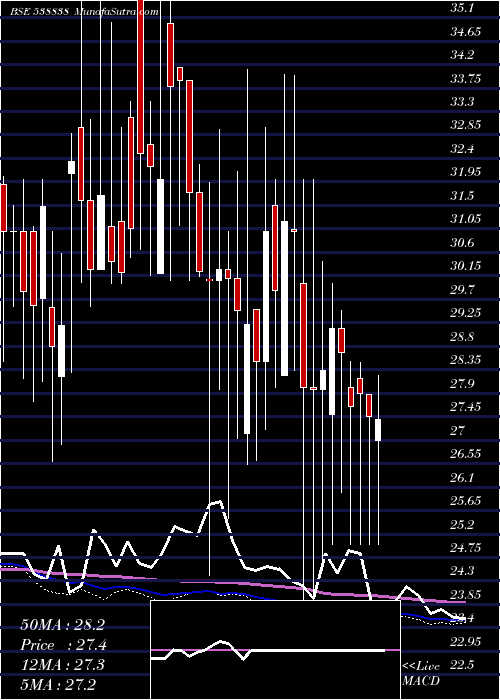This screenshot has width=500, height=700.
Task: Click the 31.5 price axis label
Action: pyautogui.click(x=463, y=196)
